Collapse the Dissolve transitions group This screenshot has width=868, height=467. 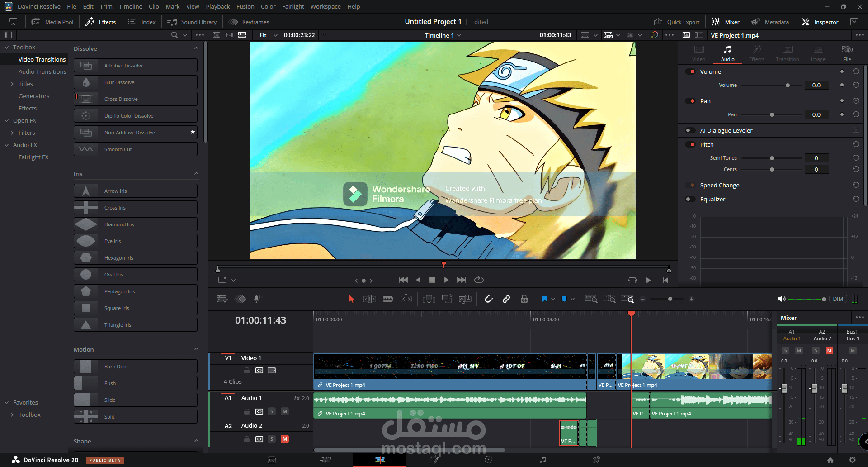click(196, 48)
